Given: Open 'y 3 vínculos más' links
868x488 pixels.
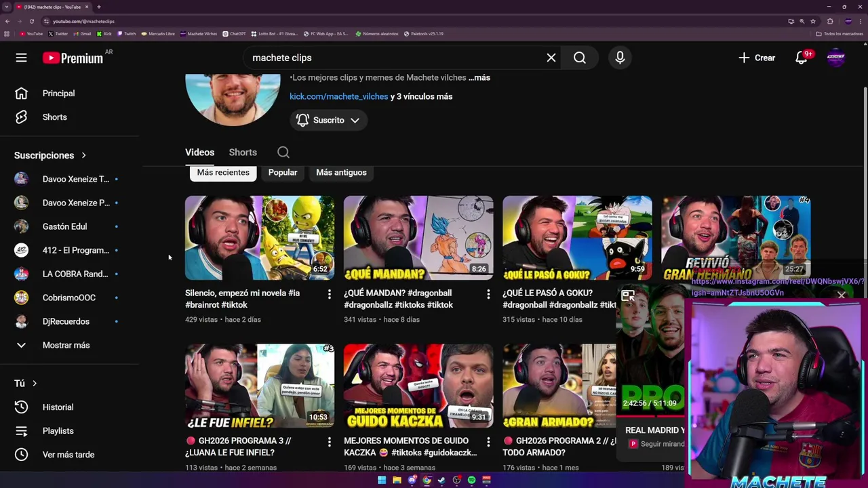Looking at the screenshot, I should [x=421, y=96].
